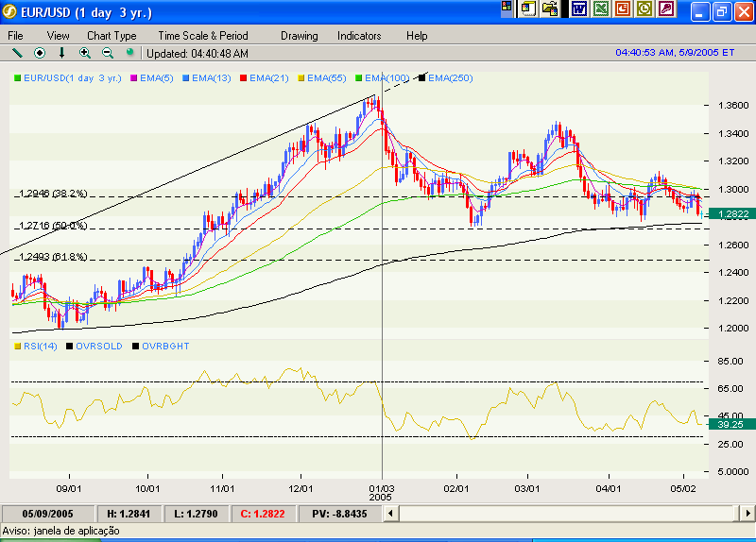Screen dimensions: 756x542
Task: Zoom in on the chart
Action: click(x=85, y=53)
